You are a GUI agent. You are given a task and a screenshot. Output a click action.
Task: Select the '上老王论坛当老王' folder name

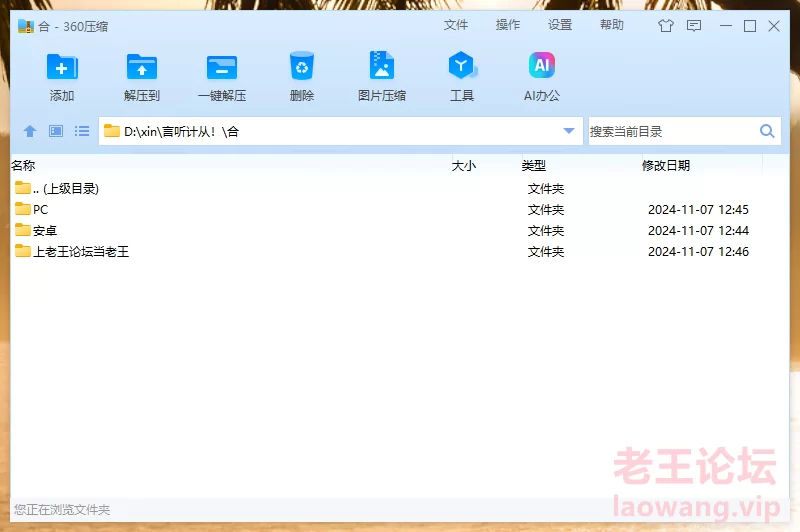click(x=81, y=251)
